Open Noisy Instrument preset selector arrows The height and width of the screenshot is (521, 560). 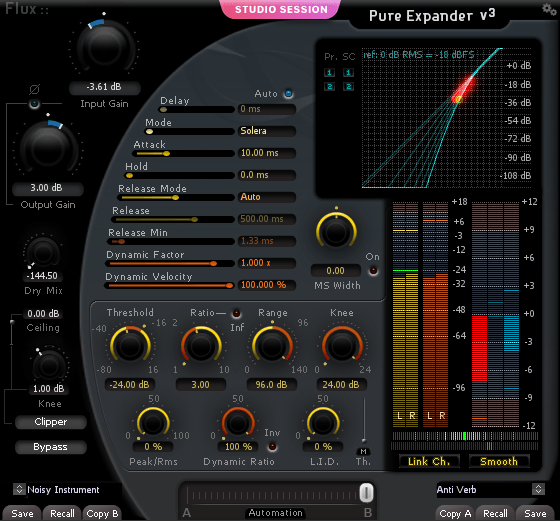[x=19, y=489]
